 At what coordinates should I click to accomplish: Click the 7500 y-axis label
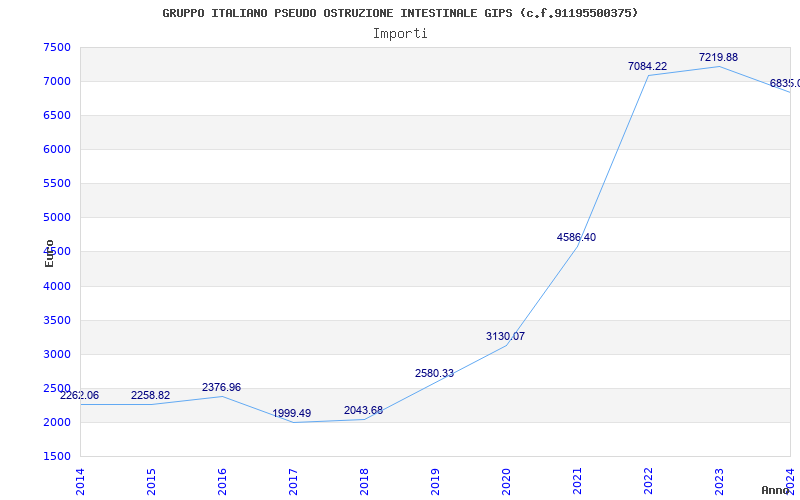pos(57,47)
